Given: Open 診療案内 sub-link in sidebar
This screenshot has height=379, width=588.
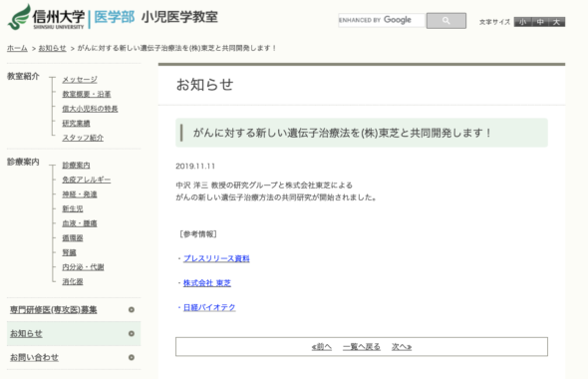Looking at the screenshot, I should tap(76, 166).
